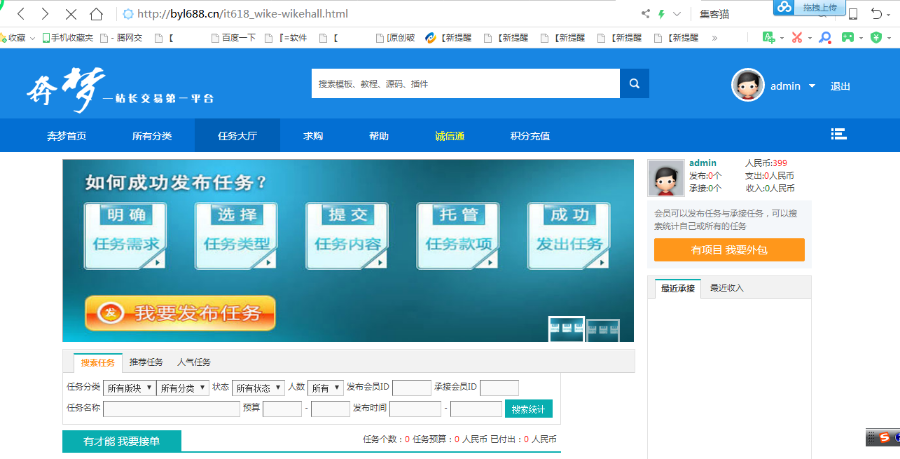
Task: Click the undo/restore arrow icon at top right
Action: coord(876,14)
